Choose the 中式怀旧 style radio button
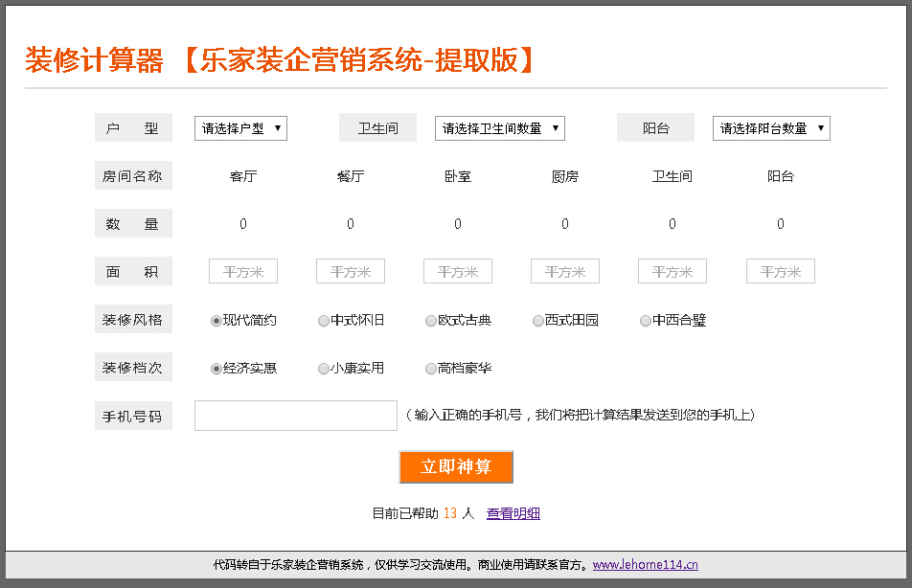The width and height of the screenshot is (912, 588). pos(324,321)
